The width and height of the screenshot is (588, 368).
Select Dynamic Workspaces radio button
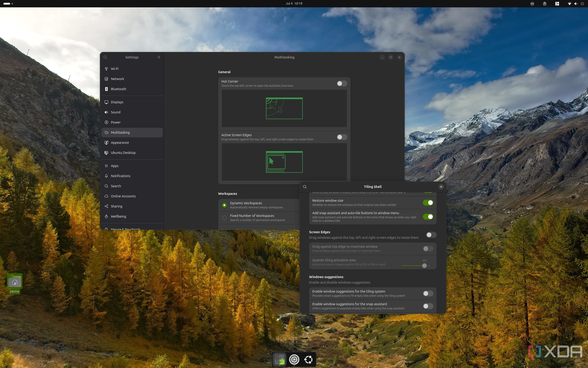coord(224,205)
